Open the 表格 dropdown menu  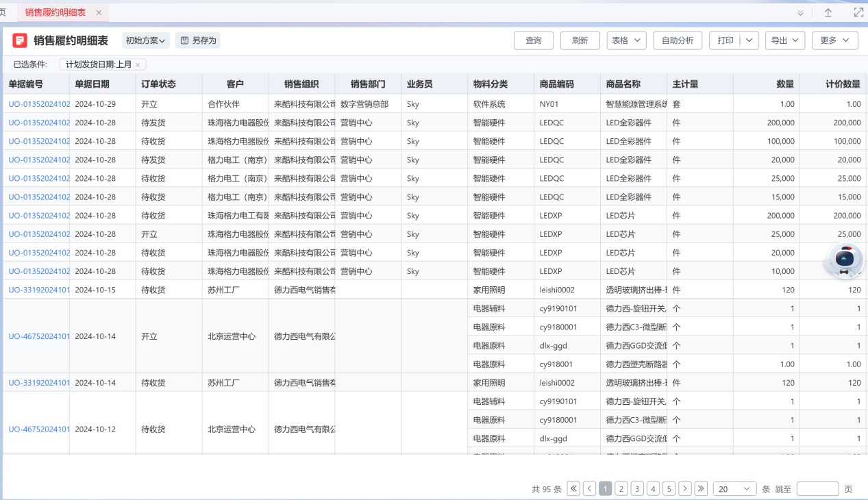click(x=626, y=40)
